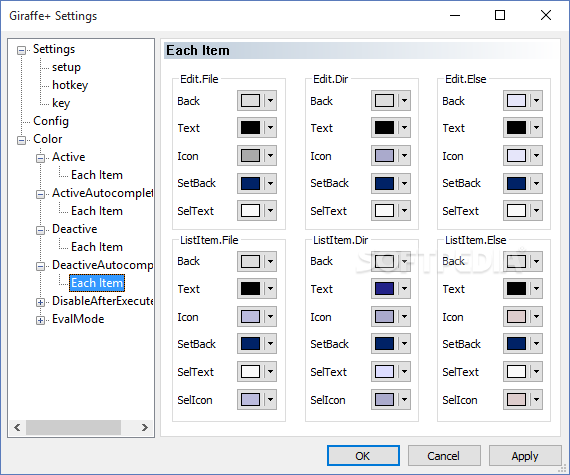Click Edit.Else Back color swatch
The height and width of the screenshot is (475, 570).
(x=516, y=100)
